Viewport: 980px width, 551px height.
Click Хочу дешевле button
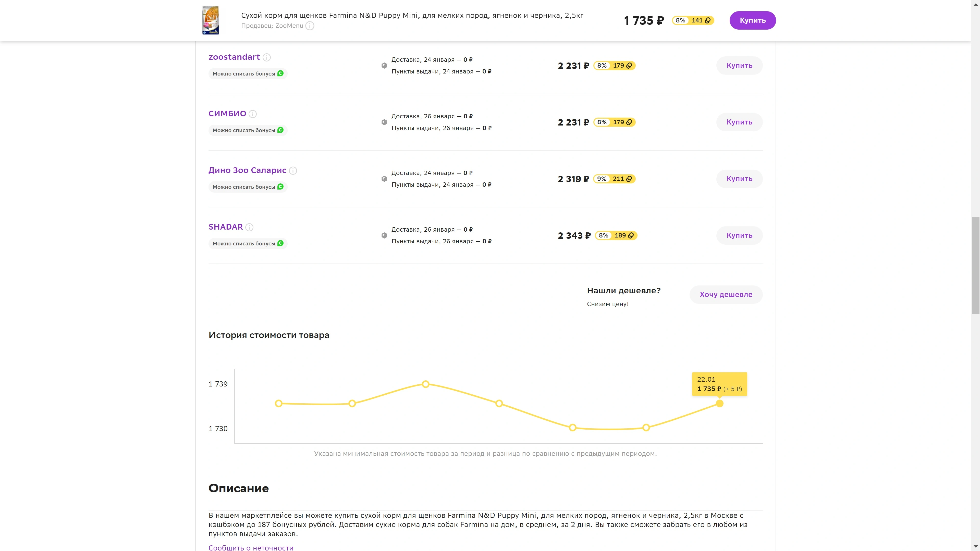[726, 294]
